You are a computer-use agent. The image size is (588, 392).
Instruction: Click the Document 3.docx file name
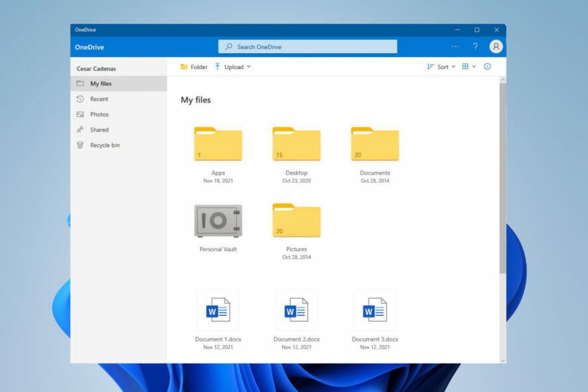point(374,339)
